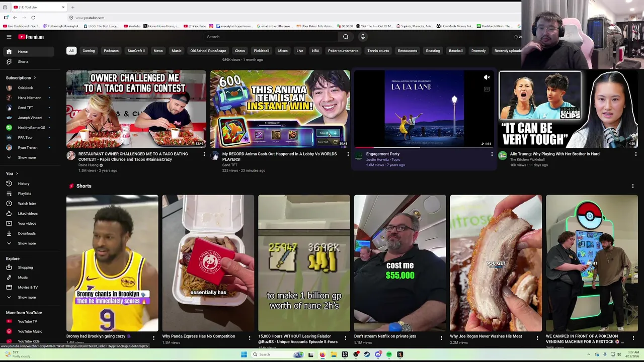This screenshot has width=644, height=362.
Task: Open options for Netflix private jets short
Action: [x=441, y=338]
